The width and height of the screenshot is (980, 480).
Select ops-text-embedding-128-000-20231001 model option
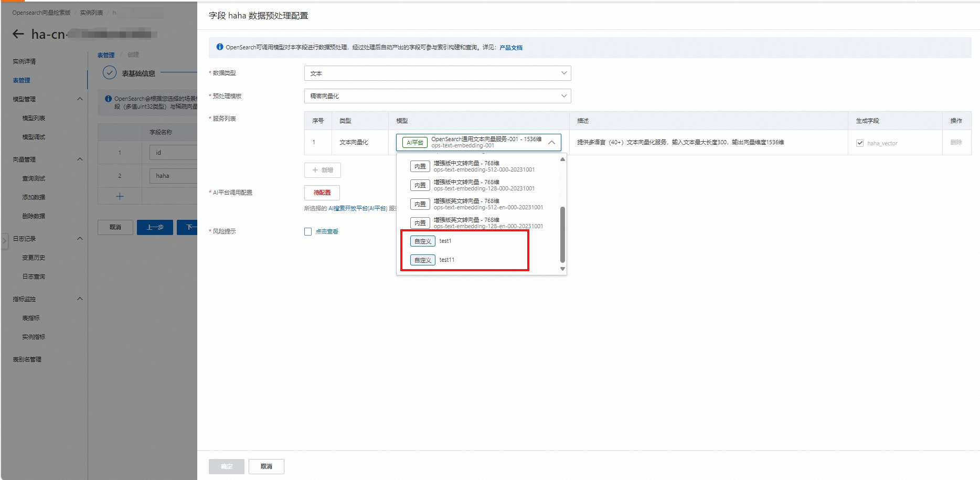click(478, 185)
